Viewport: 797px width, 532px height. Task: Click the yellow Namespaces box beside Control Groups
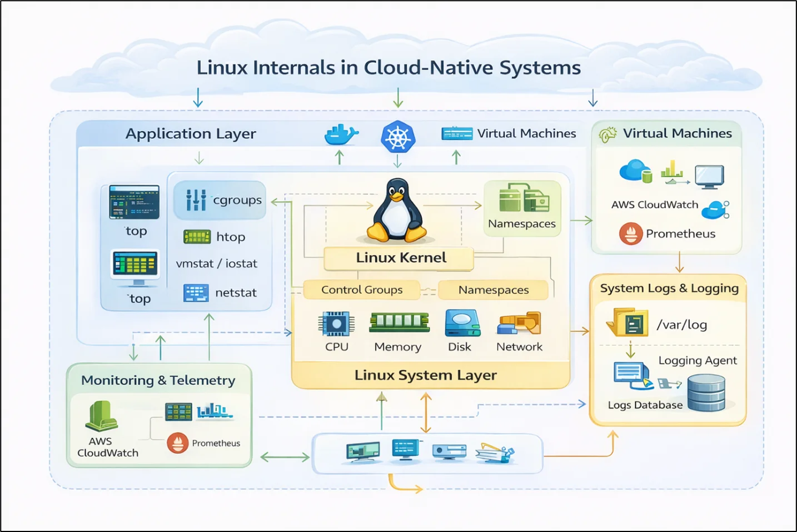(493, 290)
